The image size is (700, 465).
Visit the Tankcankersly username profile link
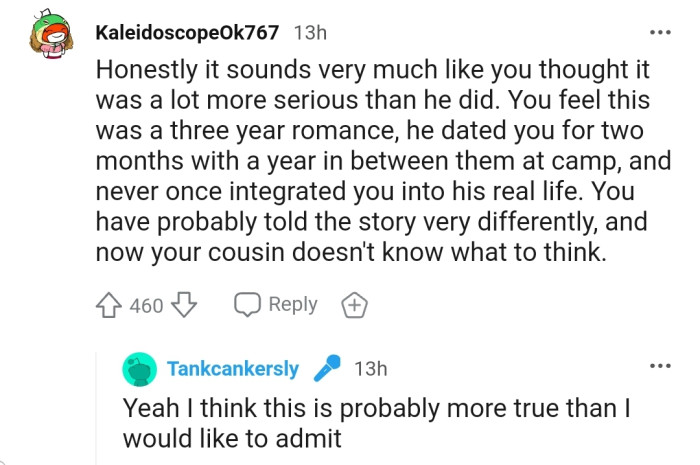(234, 369)
